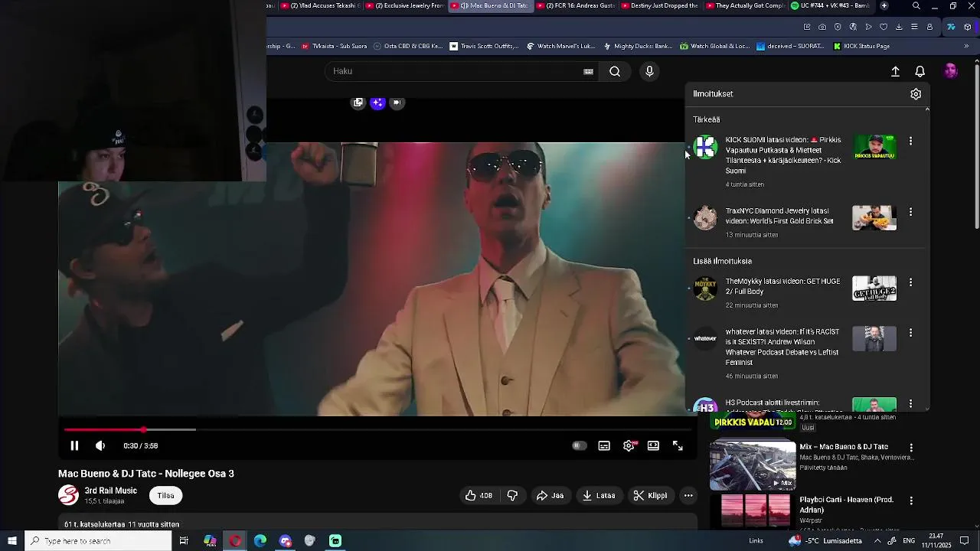This screenshot has height=551, width=980.
Task: Toggle subtitles in the video player
Action: coord(604,445)
